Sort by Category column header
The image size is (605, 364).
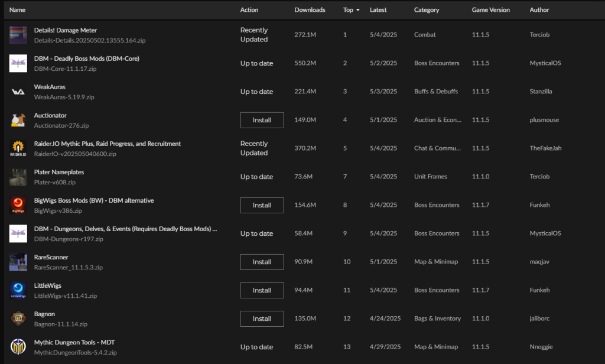pyautogui.click(x=427, y=10)
